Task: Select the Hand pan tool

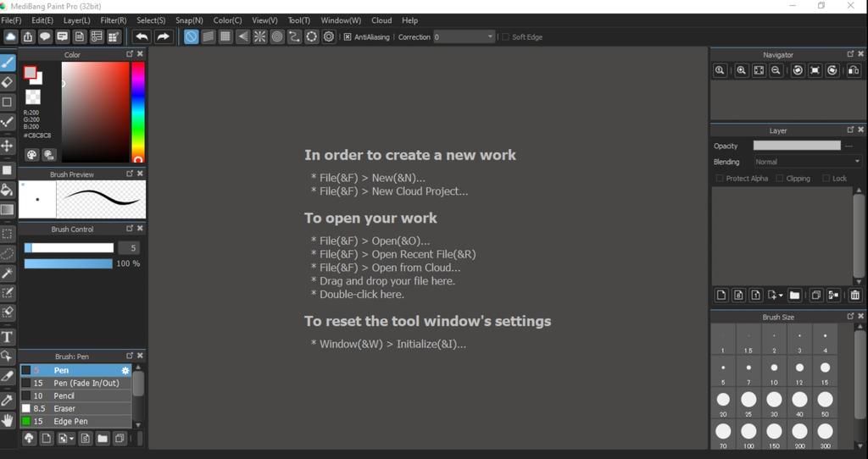Action: point(7,420)
